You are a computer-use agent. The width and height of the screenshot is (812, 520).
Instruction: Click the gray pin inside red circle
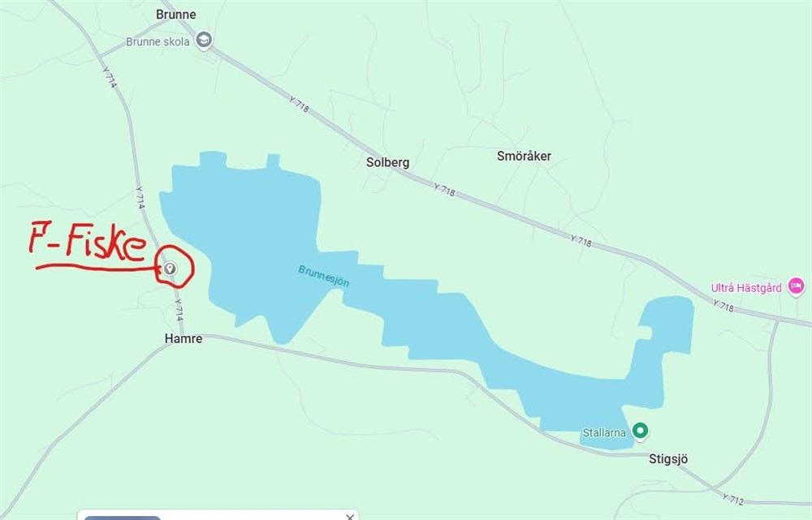170,269
